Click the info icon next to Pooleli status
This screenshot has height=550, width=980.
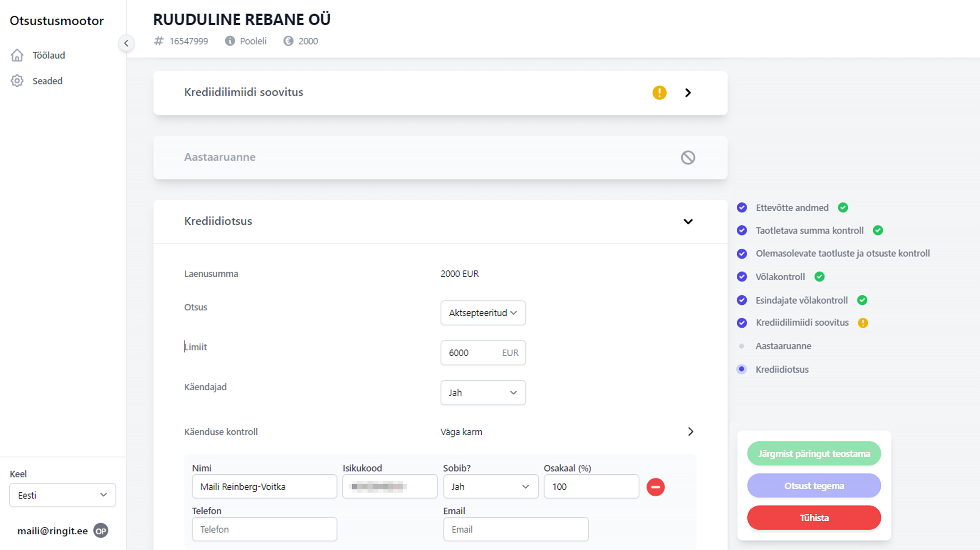pos(230,41)
